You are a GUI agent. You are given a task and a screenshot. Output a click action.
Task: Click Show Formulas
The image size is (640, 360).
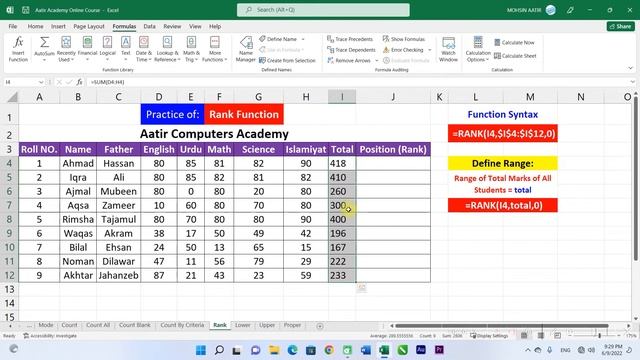tap(404, 39)
